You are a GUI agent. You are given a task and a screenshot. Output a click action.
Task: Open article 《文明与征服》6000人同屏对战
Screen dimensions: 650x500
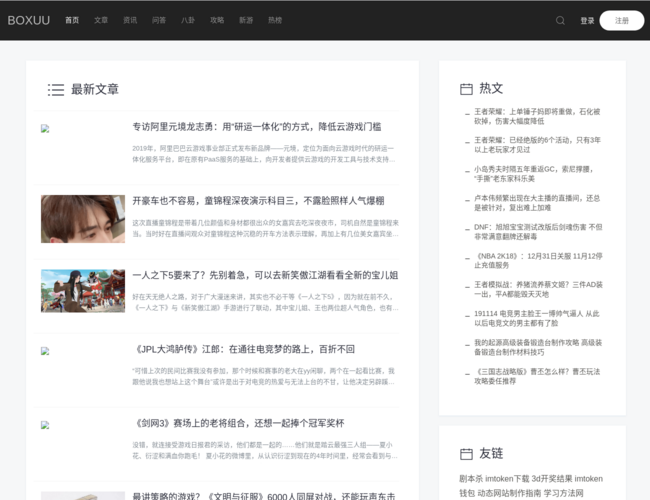point(264,496)
